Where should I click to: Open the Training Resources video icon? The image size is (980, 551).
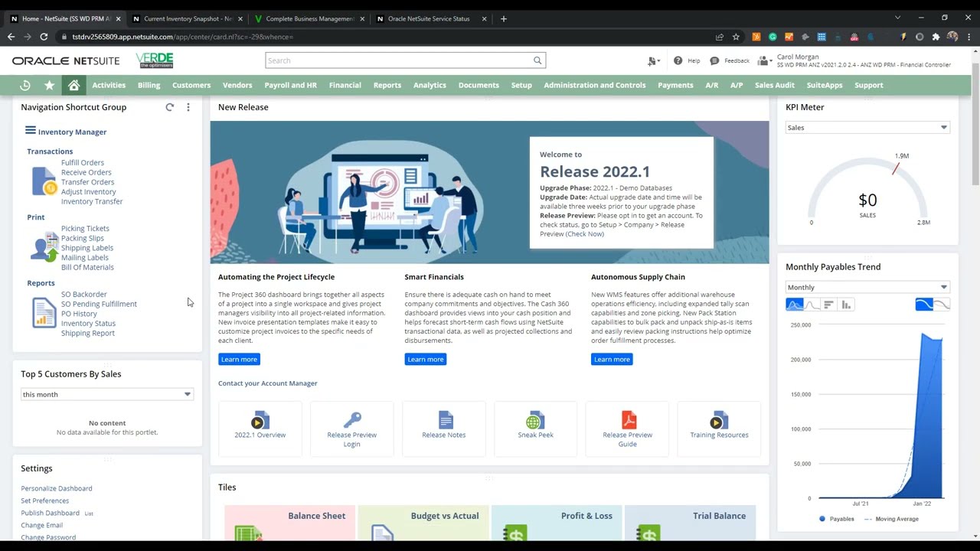(717, 421)
